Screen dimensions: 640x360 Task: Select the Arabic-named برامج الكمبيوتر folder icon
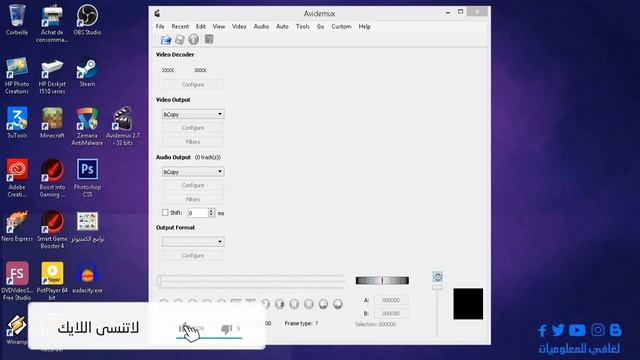point(87,227)
